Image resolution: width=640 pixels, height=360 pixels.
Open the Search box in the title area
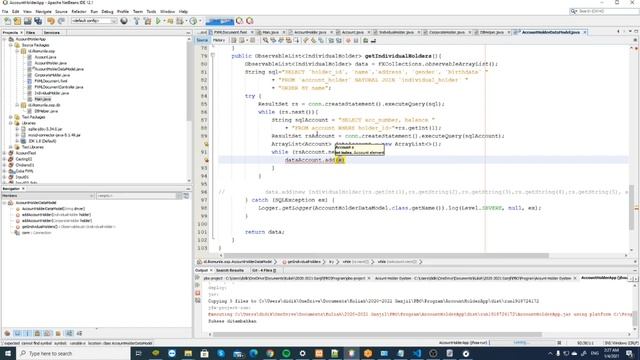(x=604, y=11)
